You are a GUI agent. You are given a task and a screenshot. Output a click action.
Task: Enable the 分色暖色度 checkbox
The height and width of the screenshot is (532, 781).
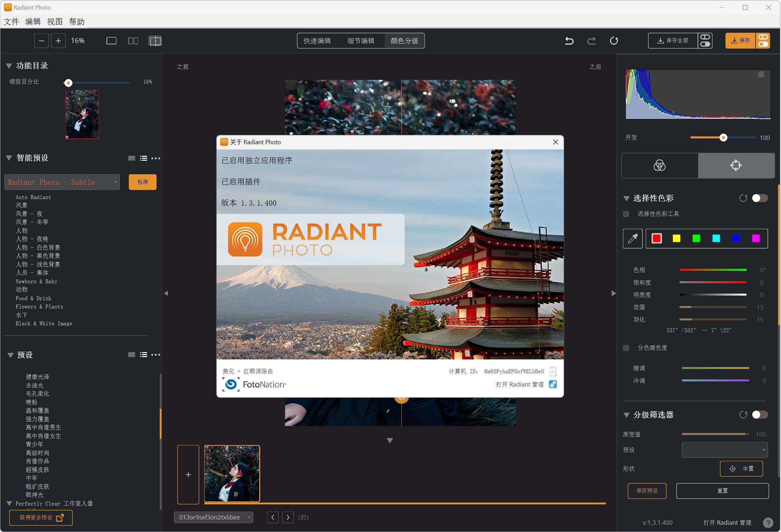626,348
